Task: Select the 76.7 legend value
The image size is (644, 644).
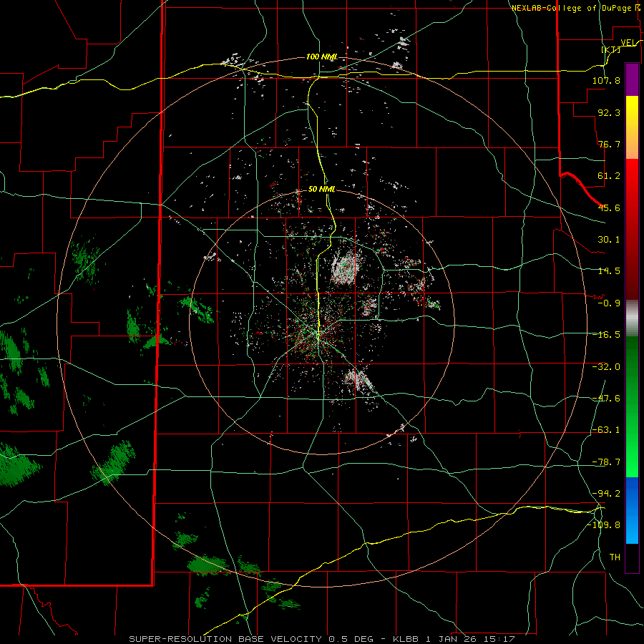Action: pos(609,144)
